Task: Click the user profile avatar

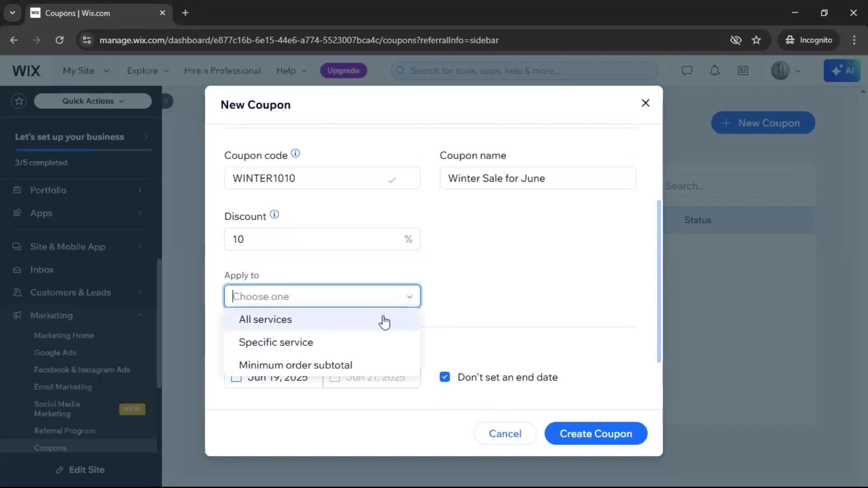Action: pyautogui.click(x=780, y=71)
